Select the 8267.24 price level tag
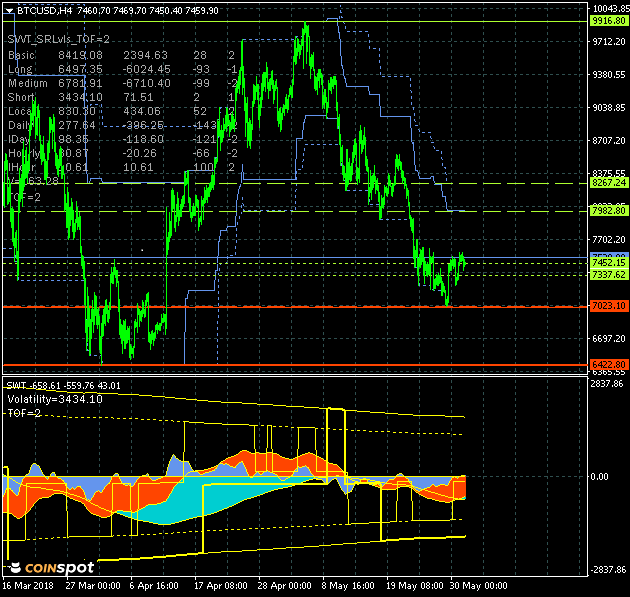The height and width of the screenshot is (597, 630). click(x=608, y=183)
